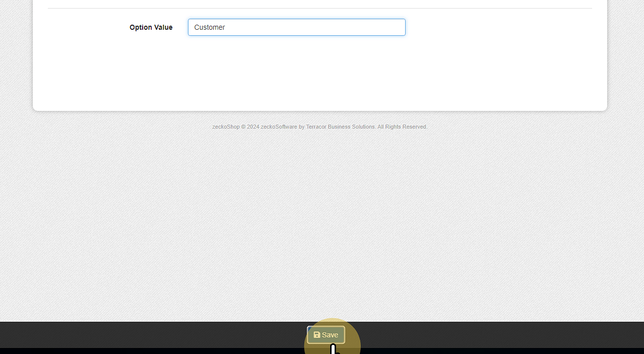
Task: Click the zeckoShop copyright footer text
Action: click(320, 127)
